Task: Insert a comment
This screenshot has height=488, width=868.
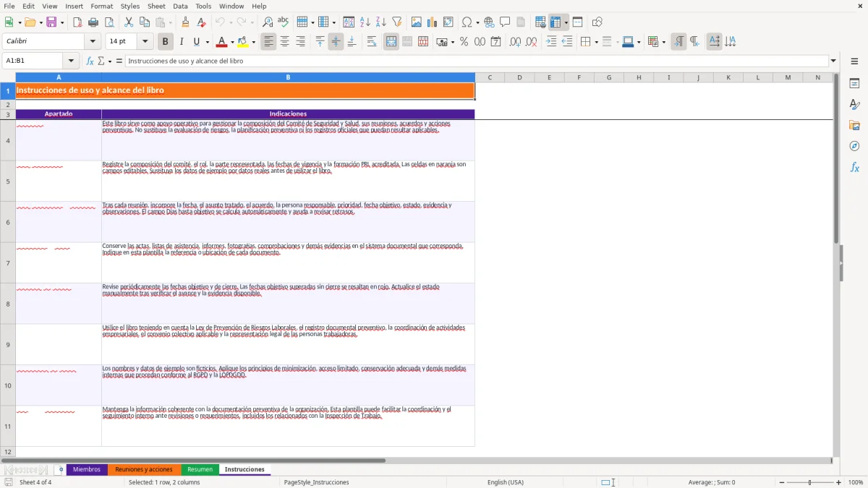Action: pyautogui.click(x=505, y=22)
